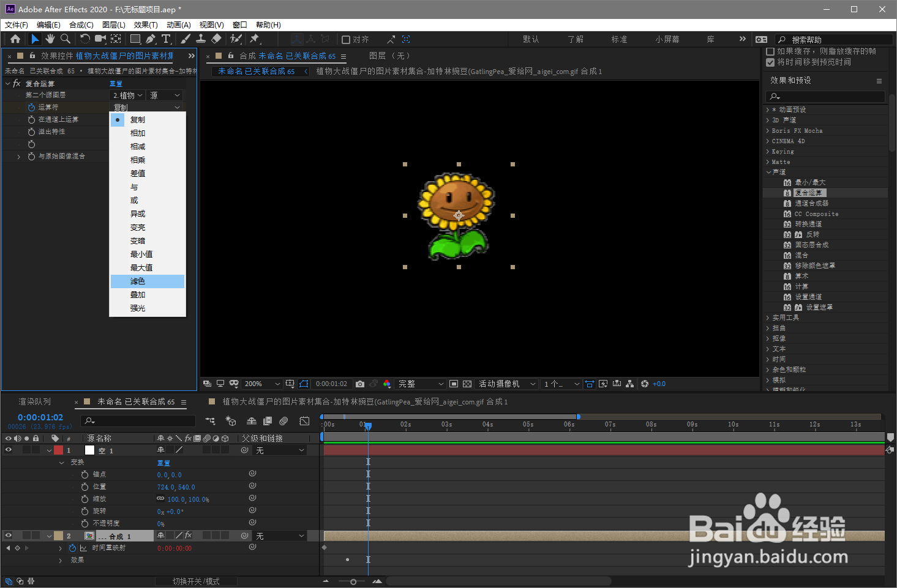
Task: Click the region of interest icon
Action: tap(454, 384)
